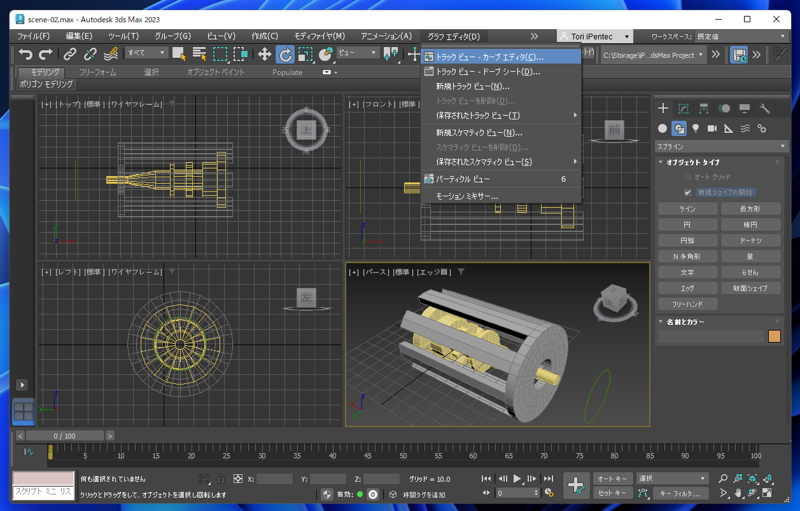Open the key filter 選択 dropdown
The image size is (800, 511).
[672, 478]
